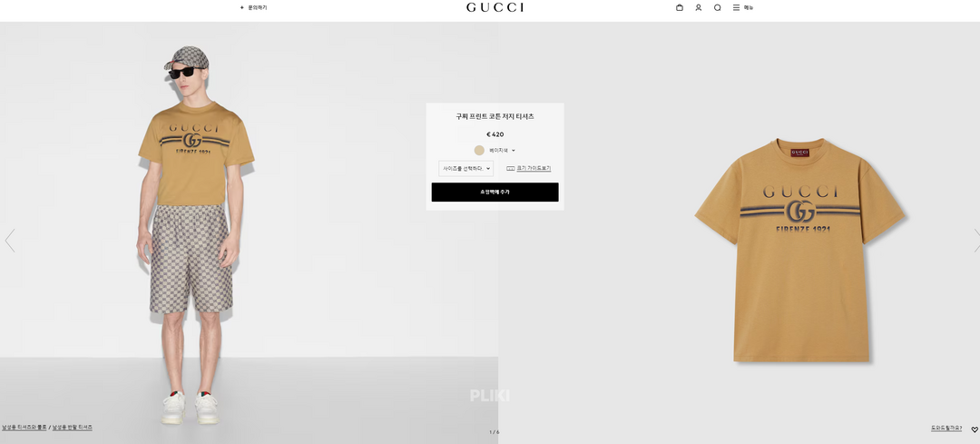Click the plus icon beside contact us

242,7
